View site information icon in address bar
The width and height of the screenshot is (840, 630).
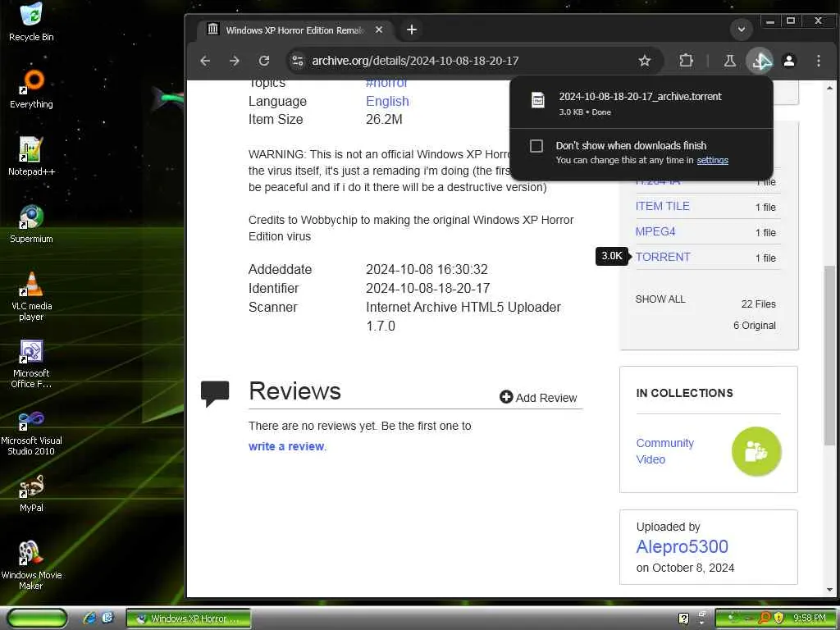(297, 61)
